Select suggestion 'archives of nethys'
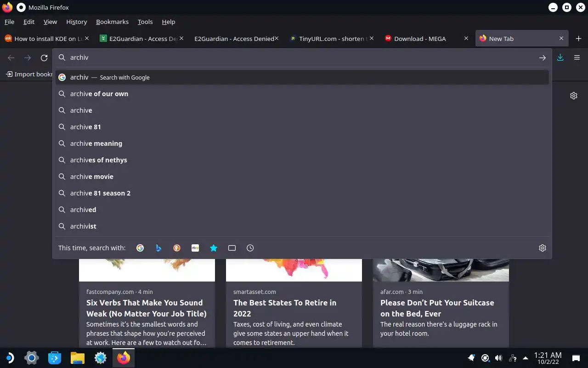Viewport: 588px width, 368px height. click(302, 160)
